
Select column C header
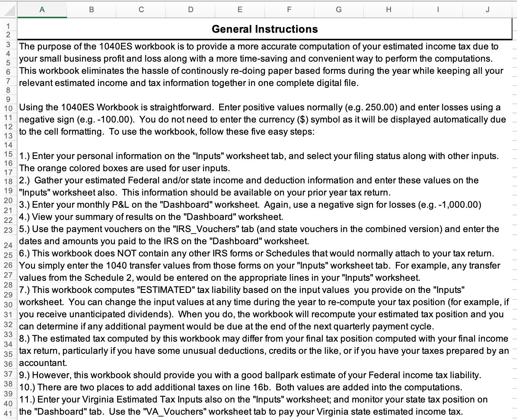(141, 10)
